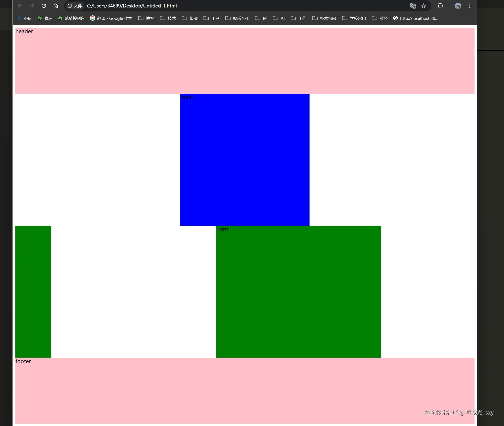The height and width of the screenshot is (426, 504).
Task: Open the Google Translate page icon
Action: click(x=413, y=6)
